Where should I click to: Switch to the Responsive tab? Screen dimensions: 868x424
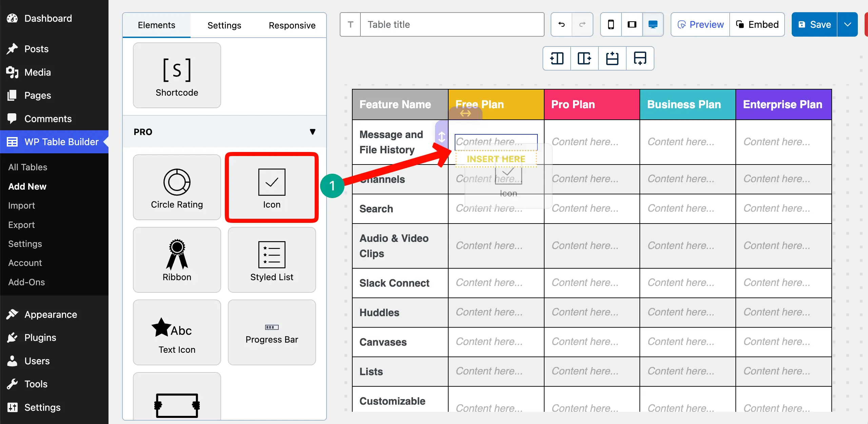(x=292, y=25)
